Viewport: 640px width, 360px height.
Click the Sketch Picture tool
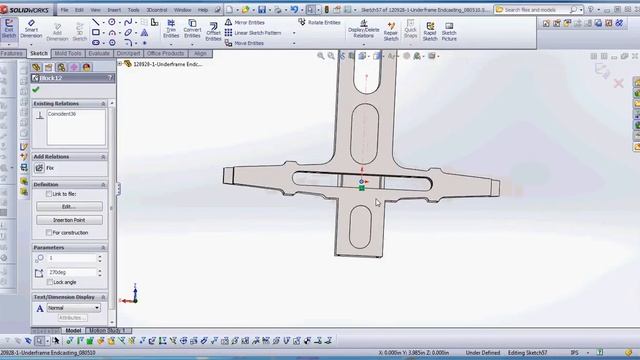(449, 31)
